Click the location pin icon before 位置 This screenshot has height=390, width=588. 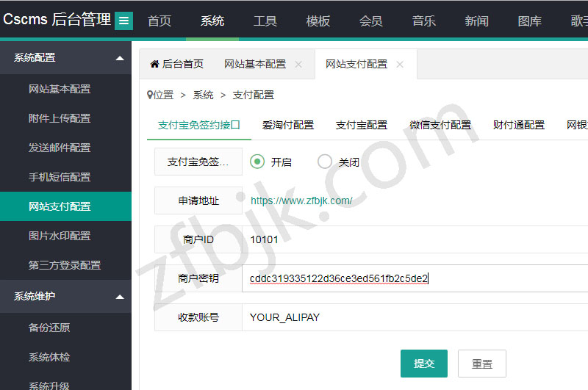pyautogui.click(x=150, y=95)
